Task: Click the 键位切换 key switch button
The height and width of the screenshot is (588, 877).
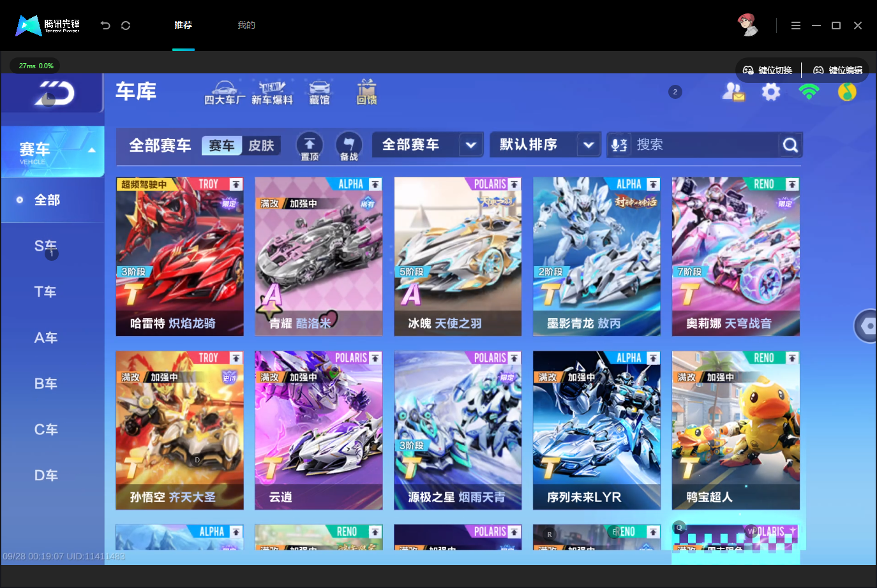Action: click(768, 70)
